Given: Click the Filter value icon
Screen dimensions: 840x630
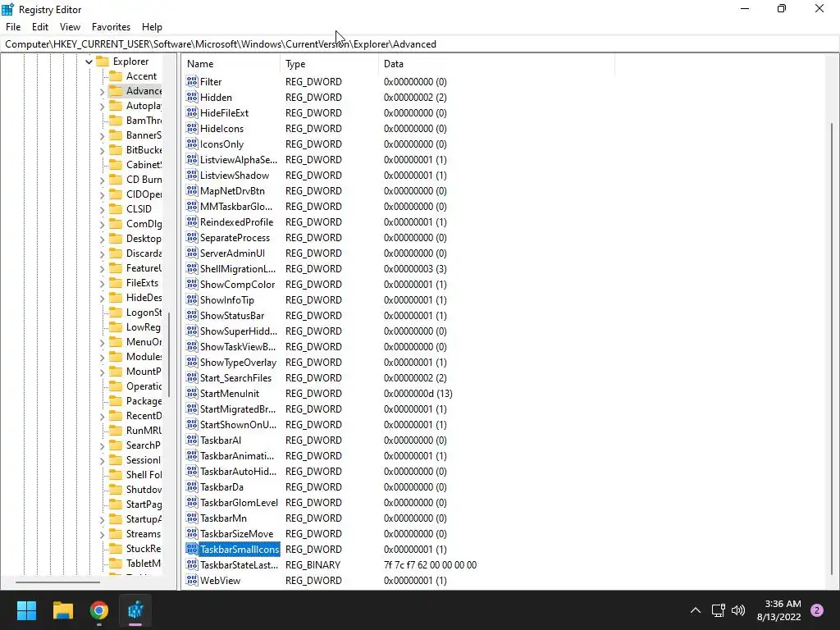Looking at the screenshot, I should (192, 81).
